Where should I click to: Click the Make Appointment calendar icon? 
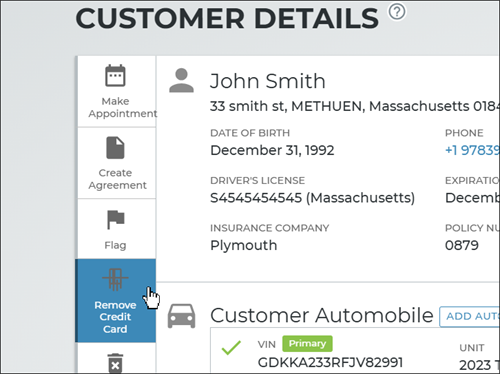coord(115,76)
